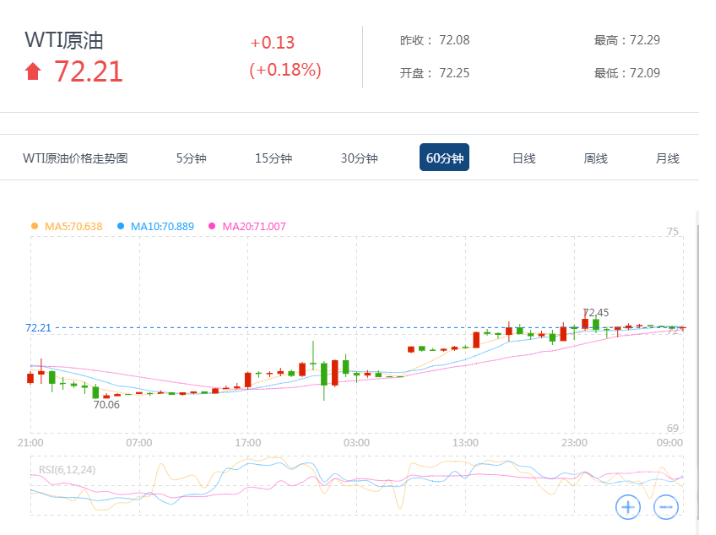Switch to the 15分钟 chart tab
Screen dimensions: 716x535
pyautogui.click(x=273, y=158)
